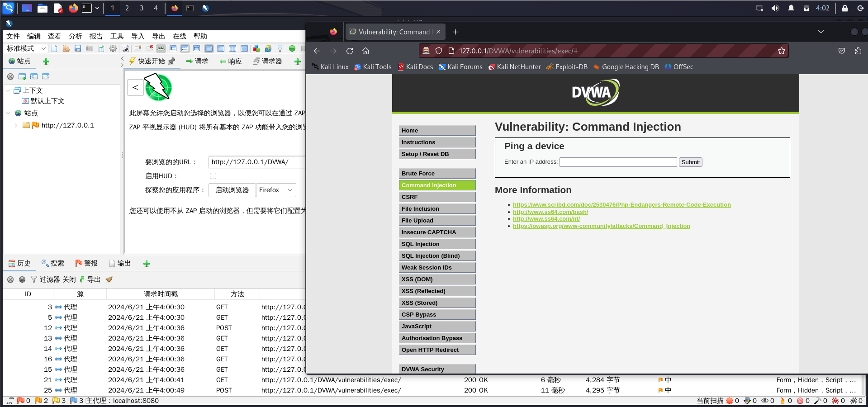
Task: Open the 分析 menu in ZAP
Action: click(x=76, y=36)
